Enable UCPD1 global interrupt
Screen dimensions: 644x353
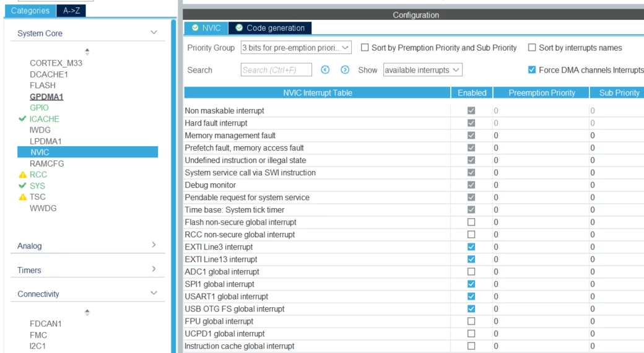(x=471, y=333)
